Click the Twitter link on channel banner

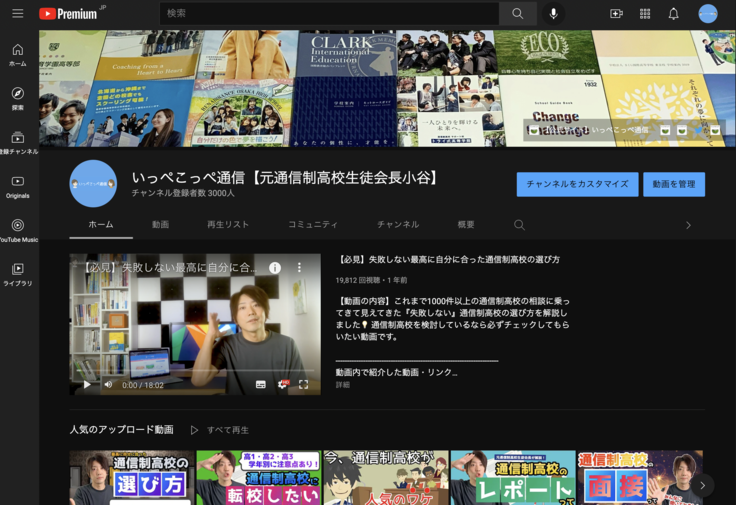698,130
